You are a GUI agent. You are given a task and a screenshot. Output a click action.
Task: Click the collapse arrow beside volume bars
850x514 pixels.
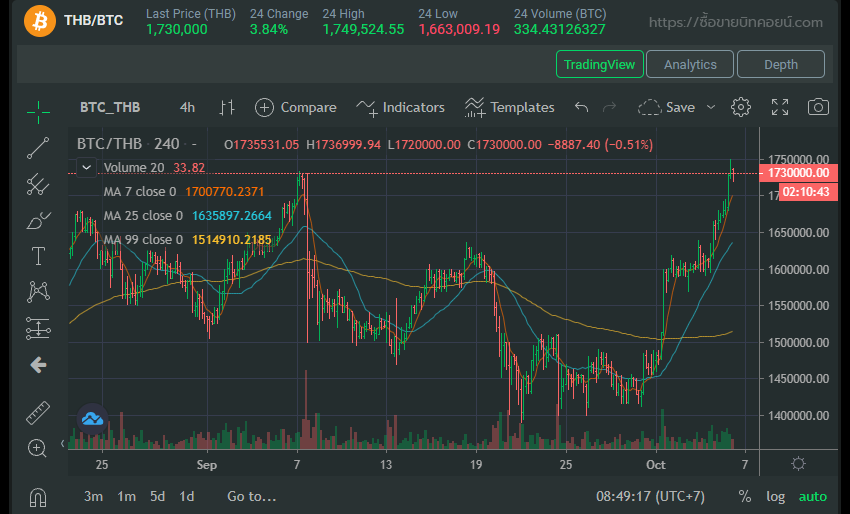point(62,444)
